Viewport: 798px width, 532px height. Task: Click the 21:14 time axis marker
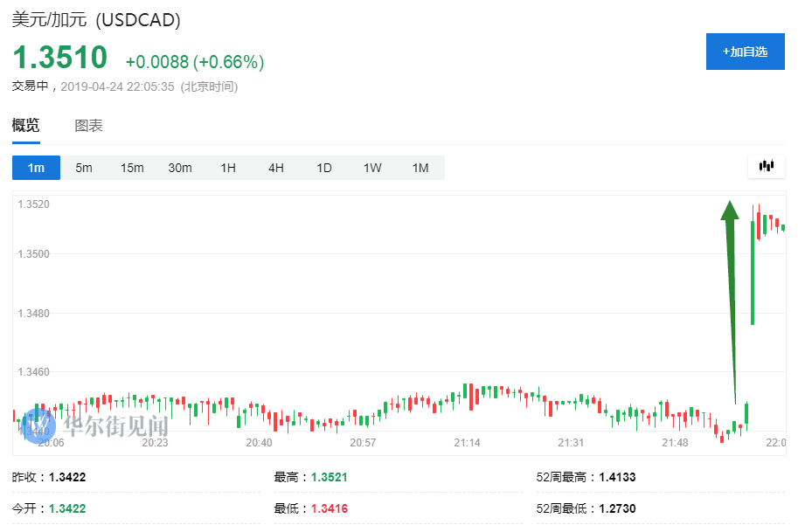(x=467, y=443)
